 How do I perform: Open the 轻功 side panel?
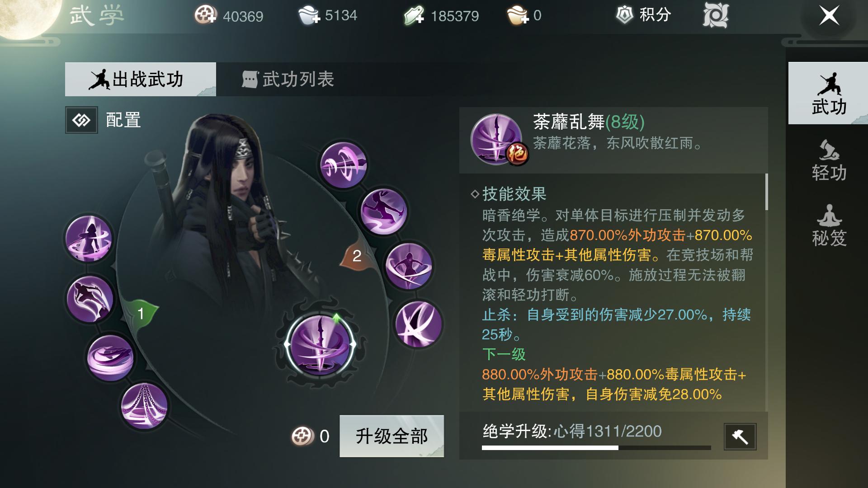[x=829, y=161]
